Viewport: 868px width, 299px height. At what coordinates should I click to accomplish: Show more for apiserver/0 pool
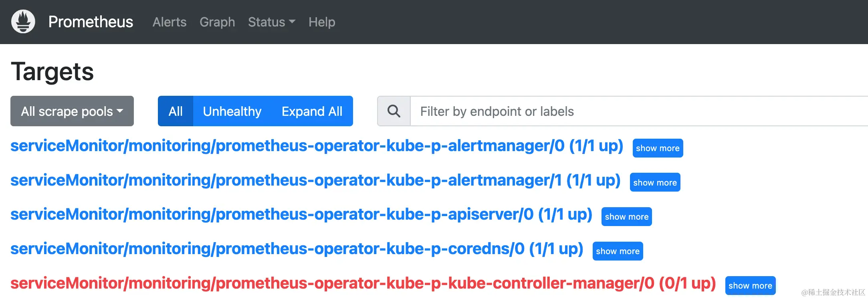coord(626,217)
